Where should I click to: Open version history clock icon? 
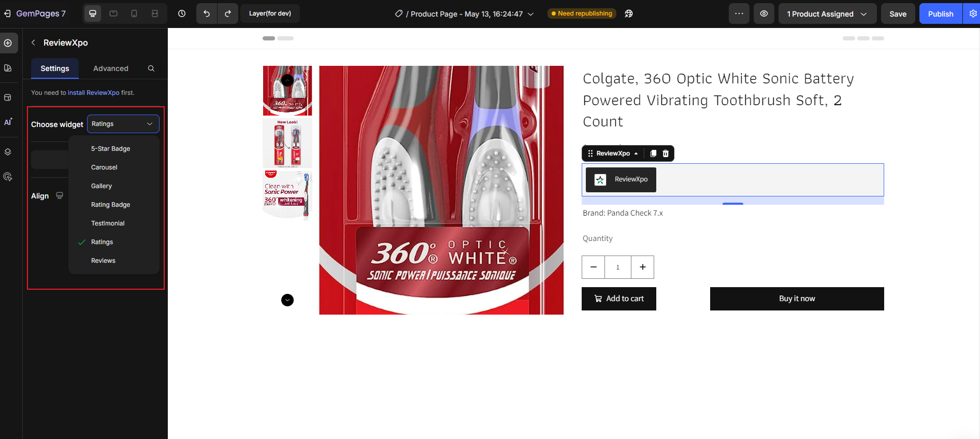(x=182, y=13)
